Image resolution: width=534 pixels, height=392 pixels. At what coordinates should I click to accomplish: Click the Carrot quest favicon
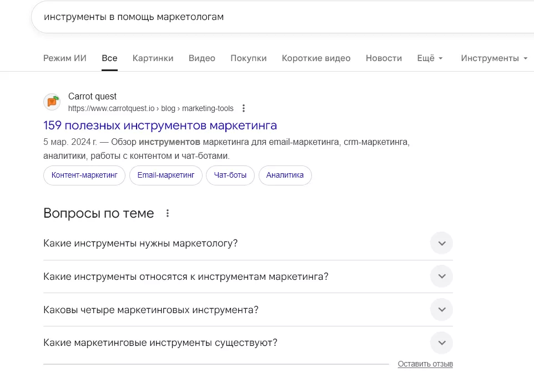(x=52, y=102)
